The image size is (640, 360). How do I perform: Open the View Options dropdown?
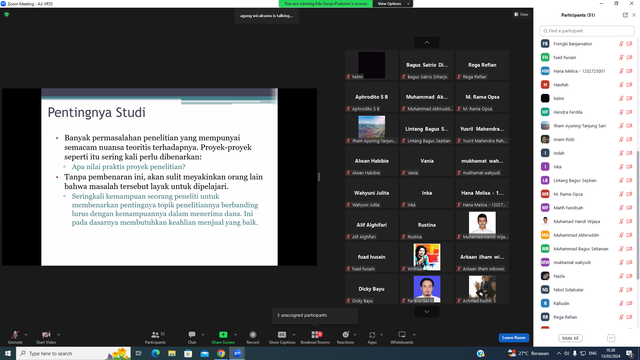click(393, 4)
